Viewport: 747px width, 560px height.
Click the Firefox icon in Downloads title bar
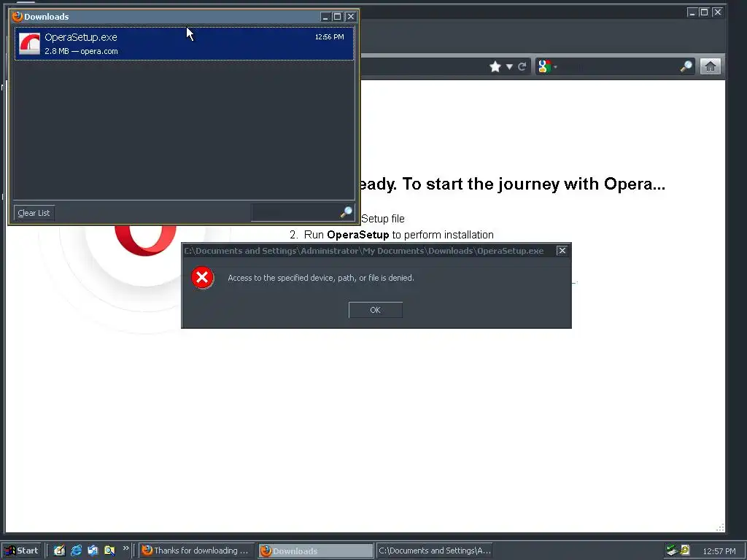pyautogui.click(x=18, y=16)
